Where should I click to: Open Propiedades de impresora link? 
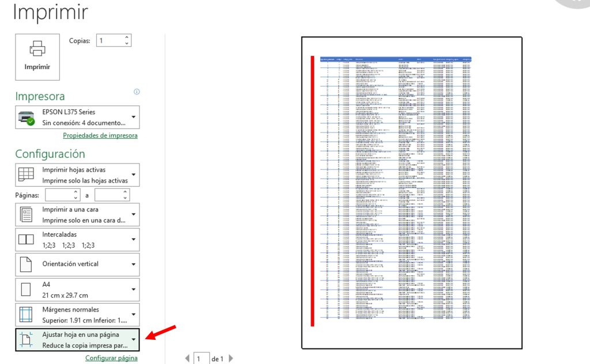pyautogui.click(x=100, y=135)
